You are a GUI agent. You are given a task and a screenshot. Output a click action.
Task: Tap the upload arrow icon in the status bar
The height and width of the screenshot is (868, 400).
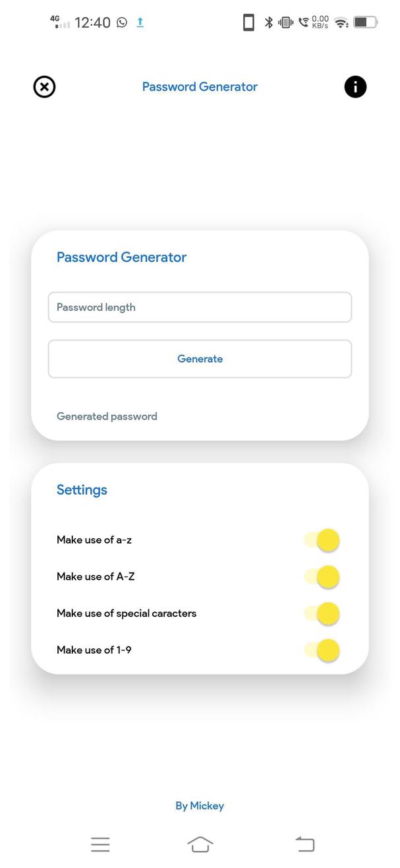click(140, 22)
